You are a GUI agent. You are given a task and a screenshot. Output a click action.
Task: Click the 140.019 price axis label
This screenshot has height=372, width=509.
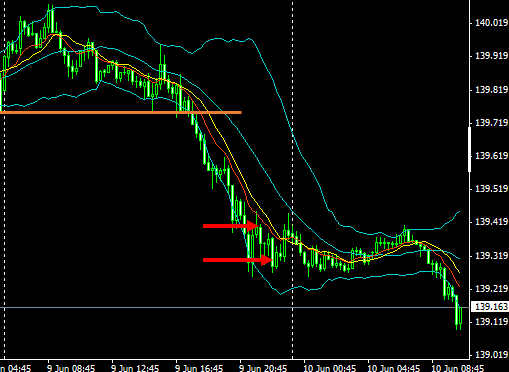pos(491,23)
